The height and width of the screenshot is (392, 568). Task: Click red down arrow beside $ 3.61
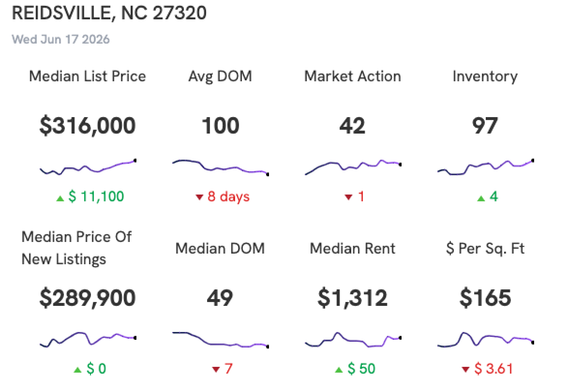coord(466,370)
